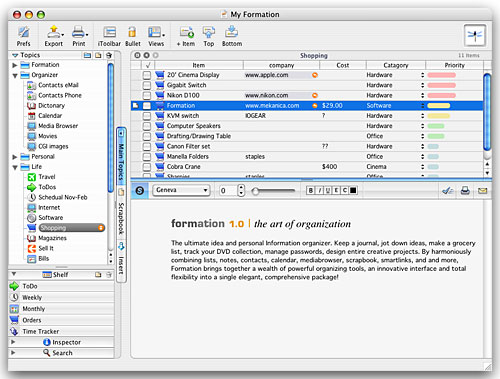Open the Geneva font dropdown

181,190
